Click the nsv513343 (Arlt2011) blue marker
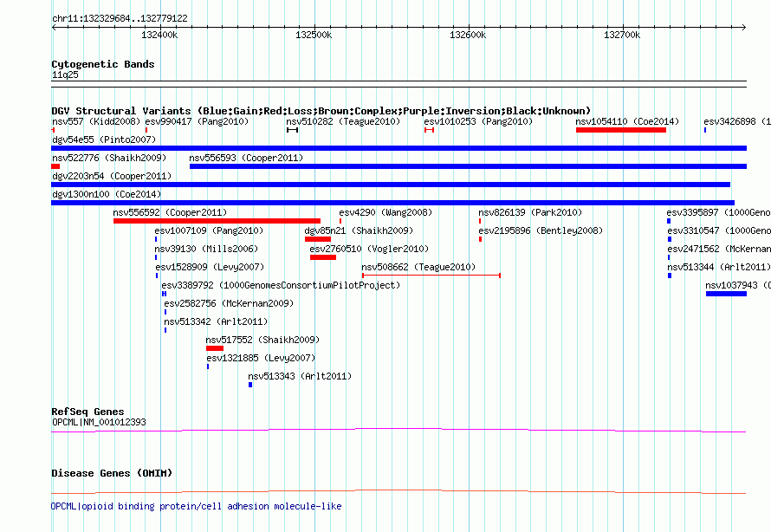This screenshot has width=771, height=532. (250, 385)
